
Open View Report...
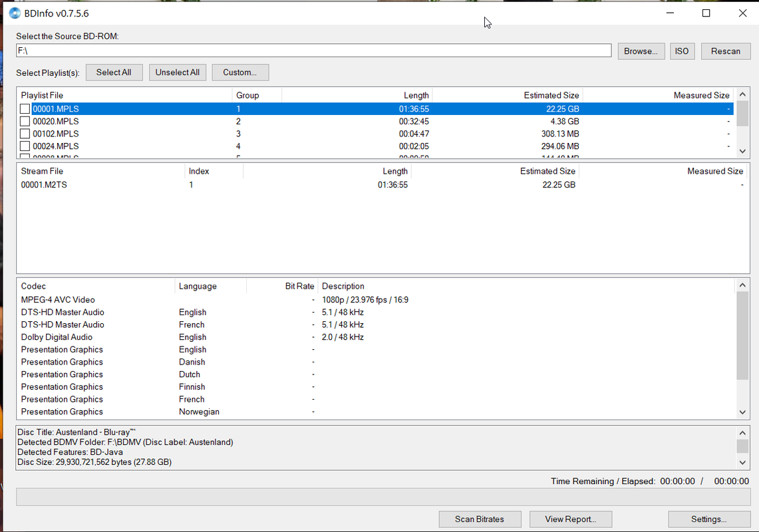point(571,519)
